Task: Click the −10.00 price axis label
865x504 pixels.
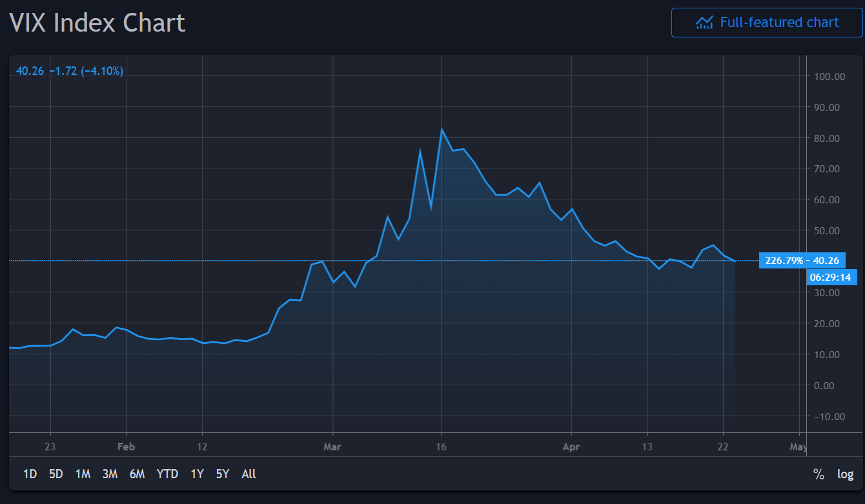Action: (828, 416)
